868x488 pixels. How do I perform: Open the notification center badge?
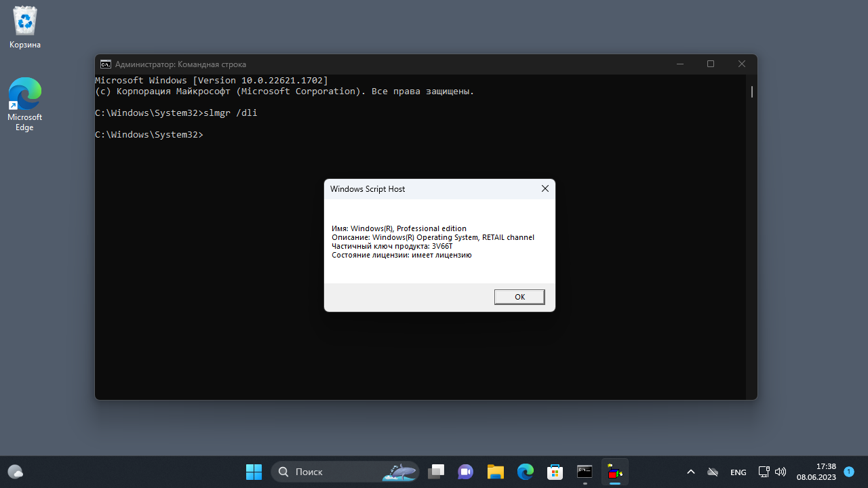pos(848,471)
